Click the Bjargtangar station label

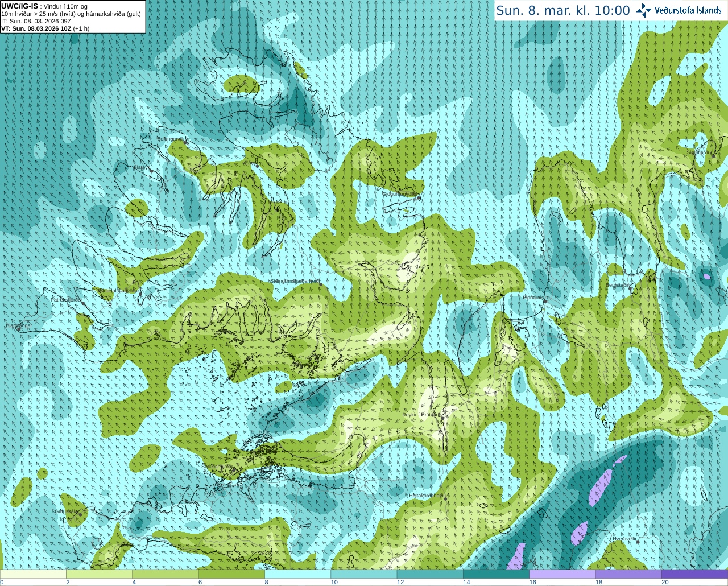pyautogui.click(x=19, y=325)
